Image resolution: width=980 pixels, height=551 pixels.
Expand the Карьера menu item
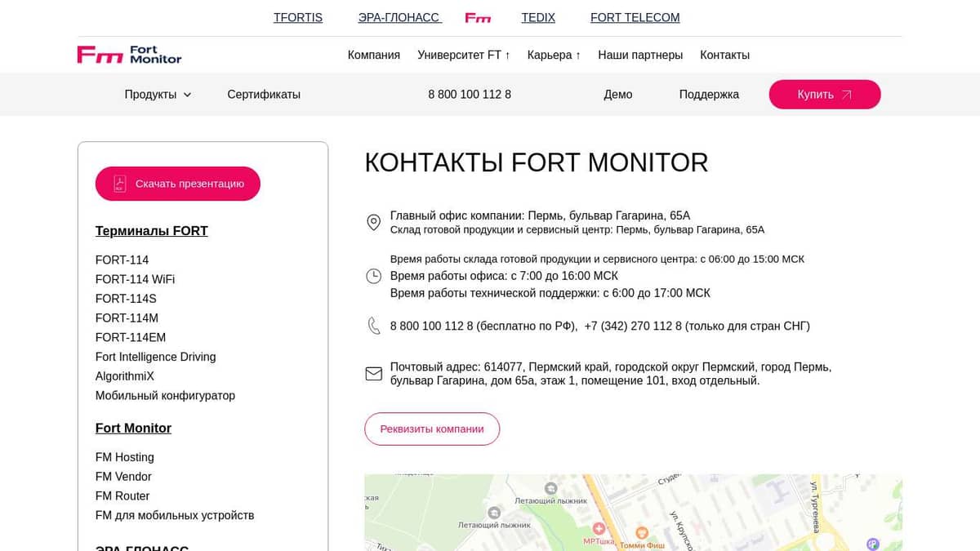coord(554,55)
